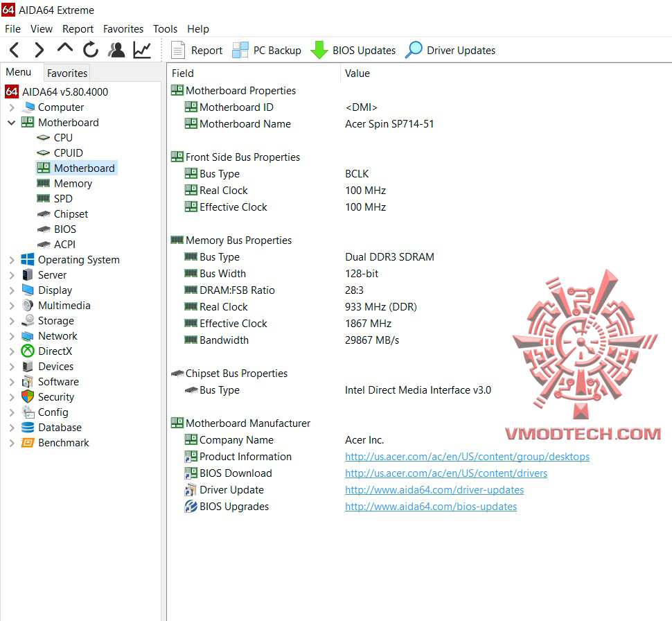The width and height of the screenshot is (672, 621).
Task: Click the Refresh icon in toolbar
Action: point(91,50)
